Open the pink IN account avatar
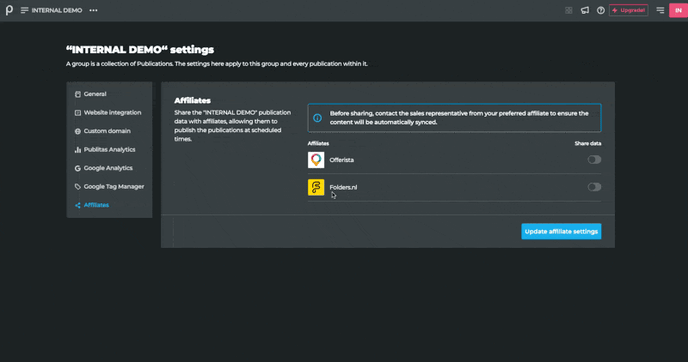This screenshot has height=362, width=688. (x=678, y=10)
